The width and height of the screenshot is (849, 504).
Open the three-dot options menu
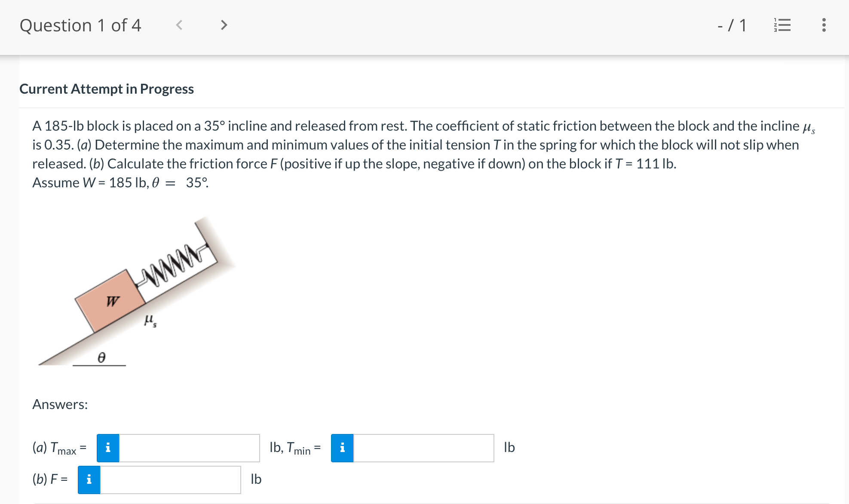pyautogui.click(x=824, y=25)
